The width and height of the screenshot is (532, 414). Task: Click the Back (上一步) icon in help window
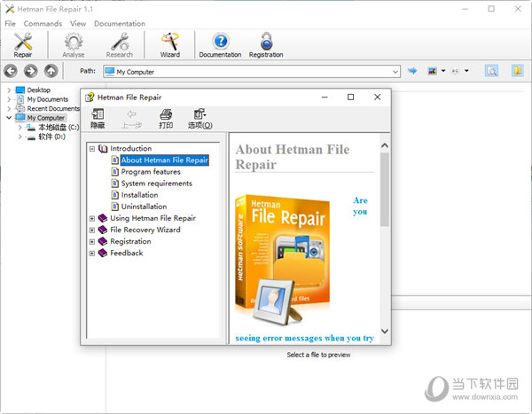click(131, 119)
